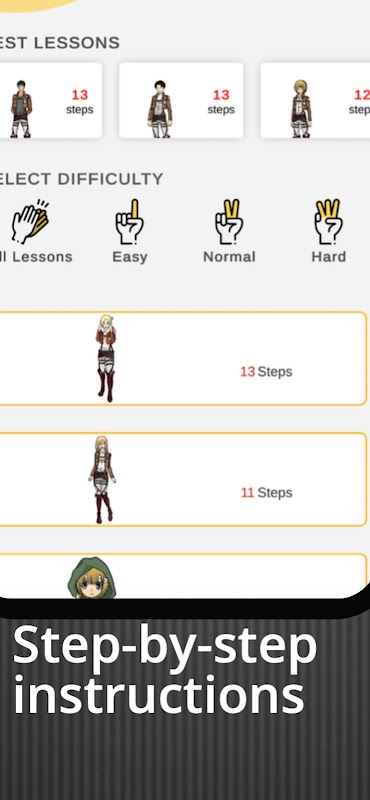The height and width of the screenshot is (800, 370).
Task: Tap the All Lessons label
Action: [36, 257]
